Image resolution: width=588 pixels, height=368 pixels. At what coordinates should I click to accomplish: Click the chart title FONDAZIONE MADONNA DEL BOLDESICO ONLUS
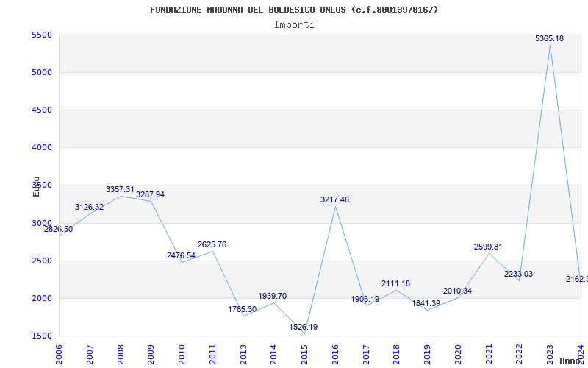294,10
